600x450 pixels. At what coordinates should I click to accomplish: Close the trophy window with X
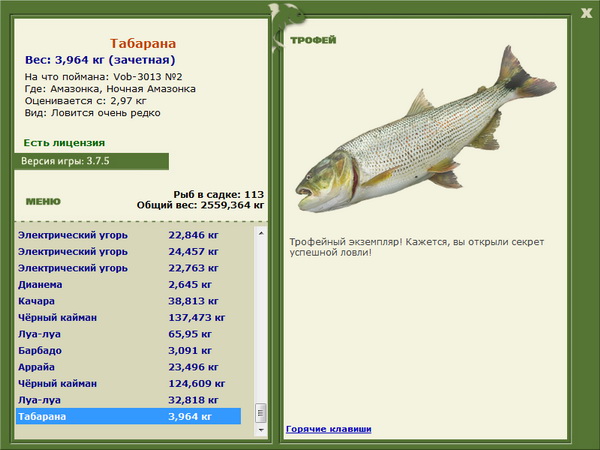click(x=586, y=13)
